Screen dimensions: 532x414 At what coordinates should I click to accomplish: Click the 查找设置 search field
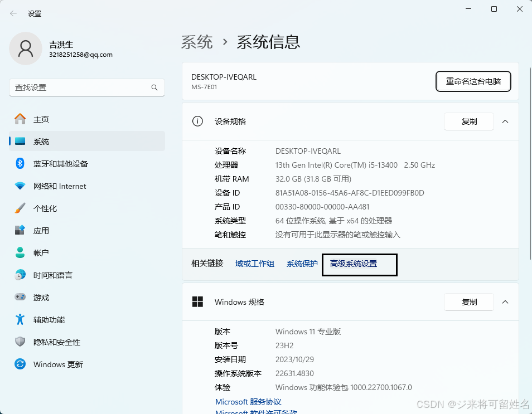tap(87, 87)
